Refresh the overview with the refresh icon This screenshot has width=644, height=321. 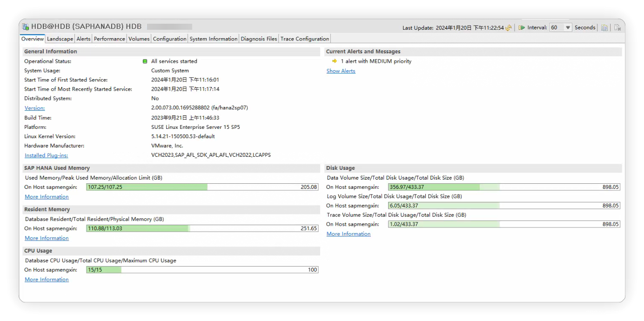(x=508, y=28)
